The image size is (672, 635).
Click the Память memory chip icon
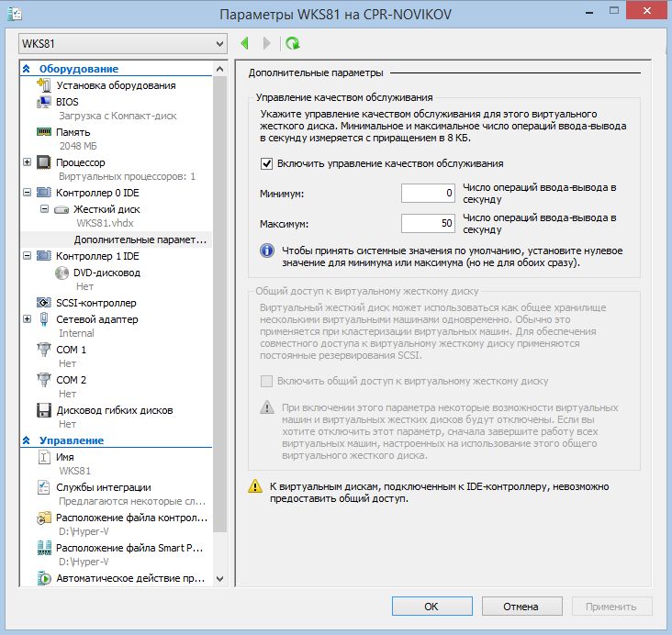43,132
